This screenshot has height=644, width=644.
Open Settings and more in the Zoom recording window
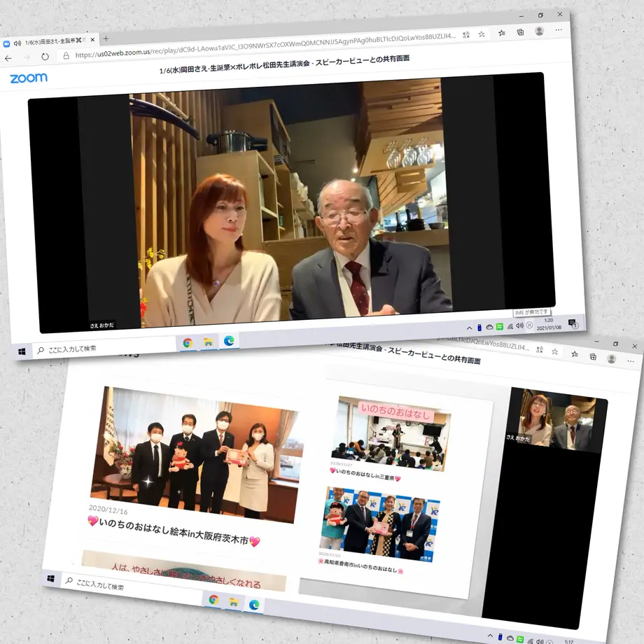pos(559,29)
